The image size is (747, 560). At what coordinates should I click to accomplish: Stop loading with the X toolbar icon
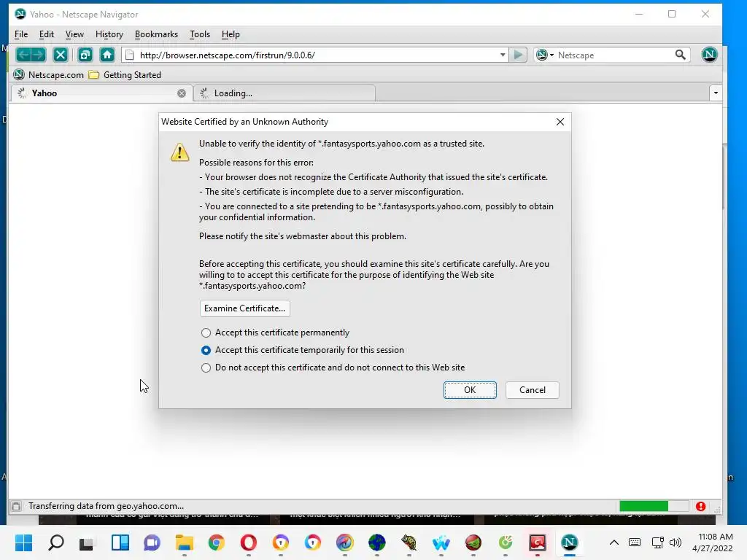click(x=61, y=55)
